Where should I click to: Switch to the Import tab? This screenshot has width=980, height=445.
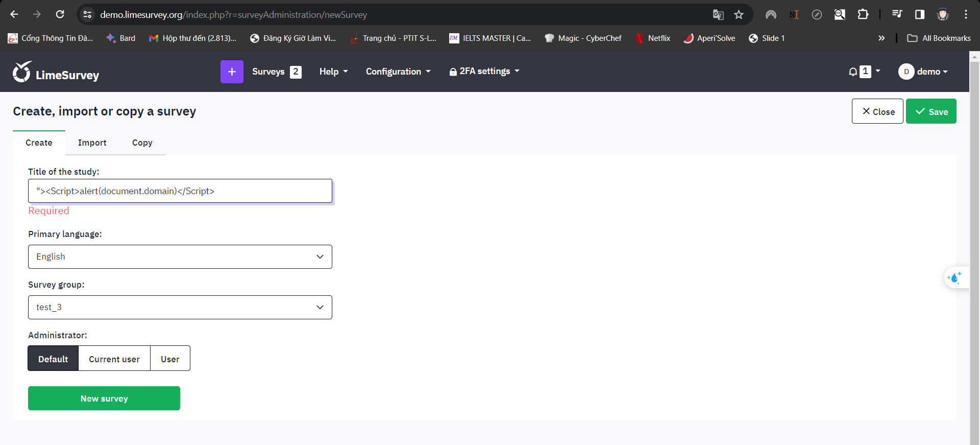(x=92, y=143)
